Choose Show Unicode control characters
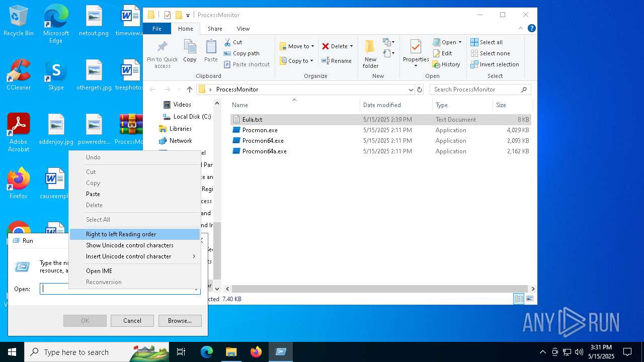Image resolution: width=644 pixels, height=362 pixels. (x=134, y=245)
